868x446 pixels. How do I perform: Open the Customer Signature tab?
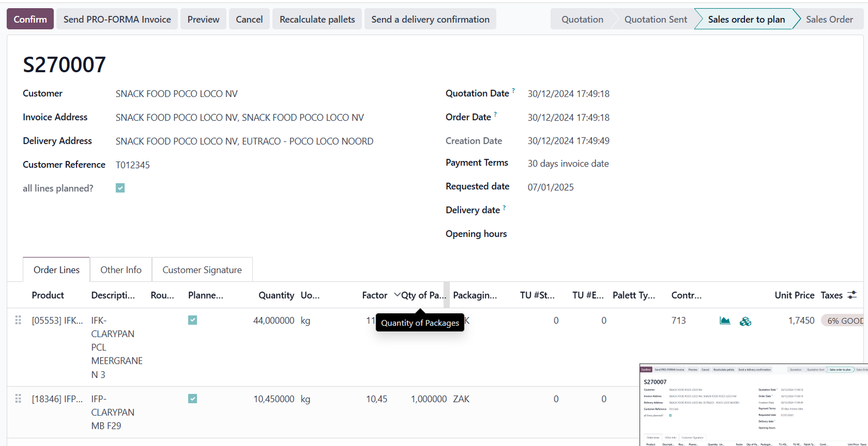tap(202, 270)
